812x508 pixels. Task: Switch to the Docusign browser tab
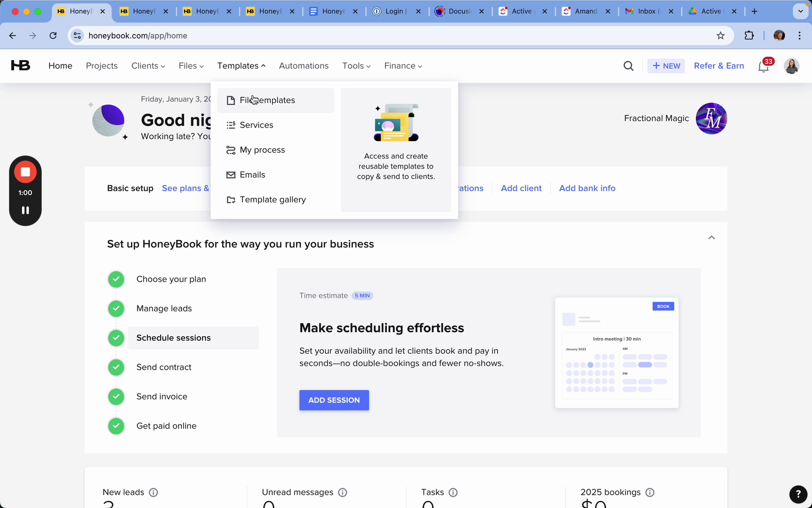coord(460,11)
